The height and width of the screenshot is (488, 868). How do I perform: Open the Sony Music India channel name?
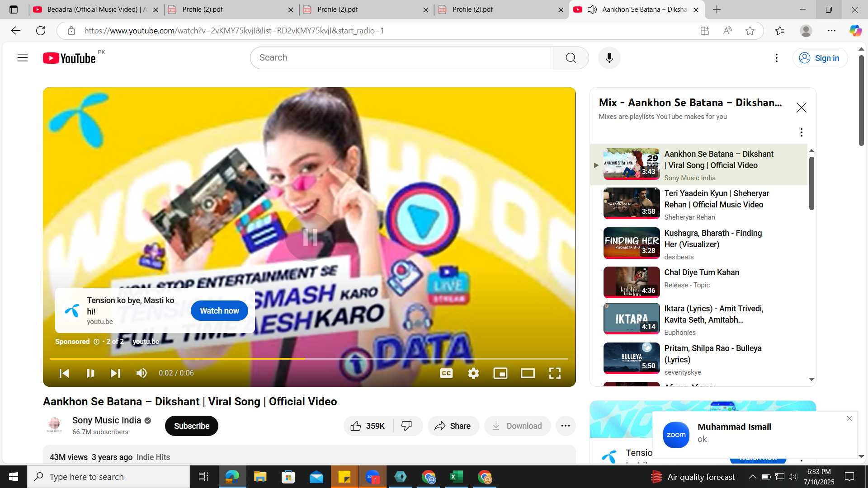coord(107,420)
